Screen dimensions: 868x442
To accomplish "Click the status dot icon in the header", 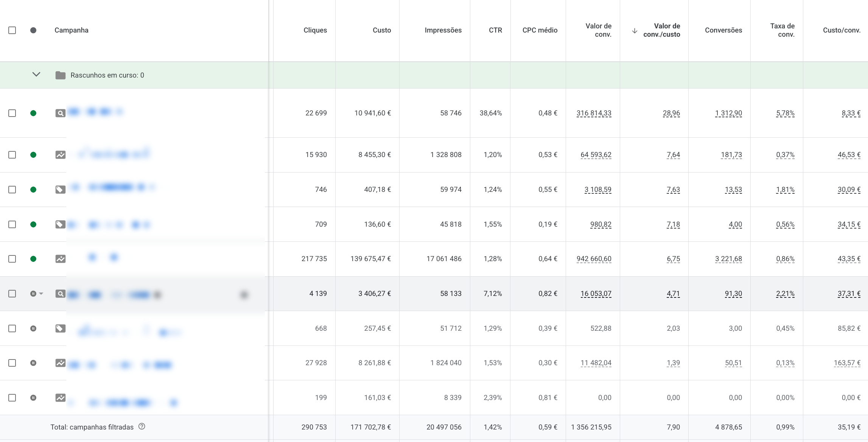I will 33,30.
